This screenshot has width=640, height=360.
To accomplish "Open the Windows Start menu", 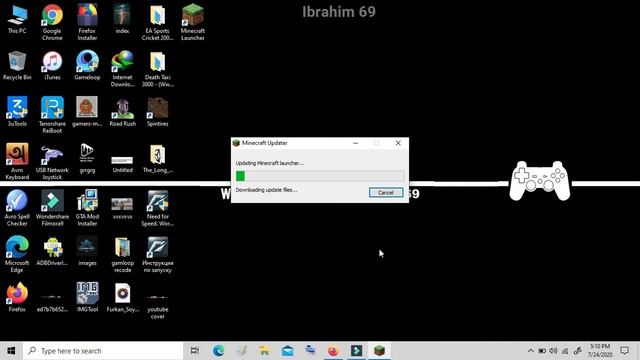I will pos(11,351).
